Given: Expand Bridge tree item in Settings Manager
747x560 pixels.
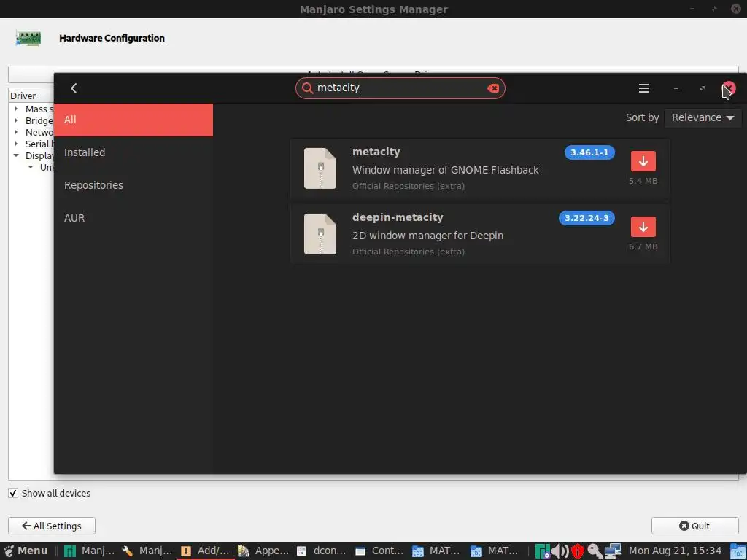Looking at the screenshot, I should 16,120.
